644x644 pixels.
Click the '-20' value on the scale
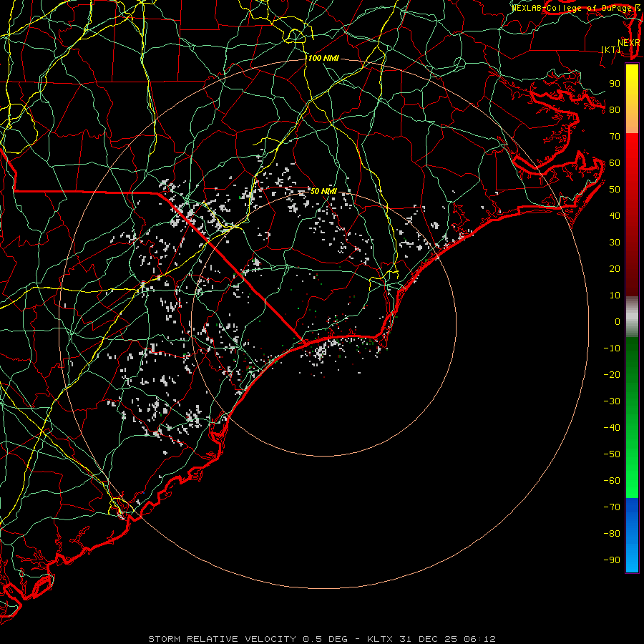[x=612, y=375]
